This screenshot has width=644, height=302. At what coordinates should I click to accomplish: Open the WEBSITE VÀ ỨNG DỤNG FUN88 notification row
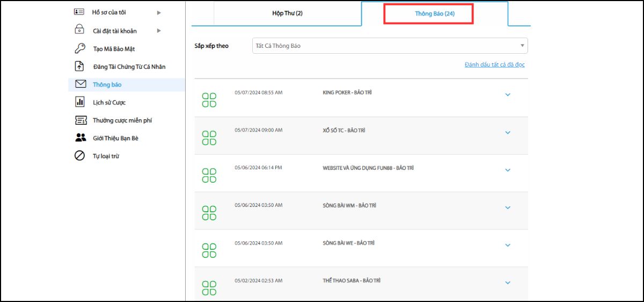pyautogui.click(x=368, y=168)
